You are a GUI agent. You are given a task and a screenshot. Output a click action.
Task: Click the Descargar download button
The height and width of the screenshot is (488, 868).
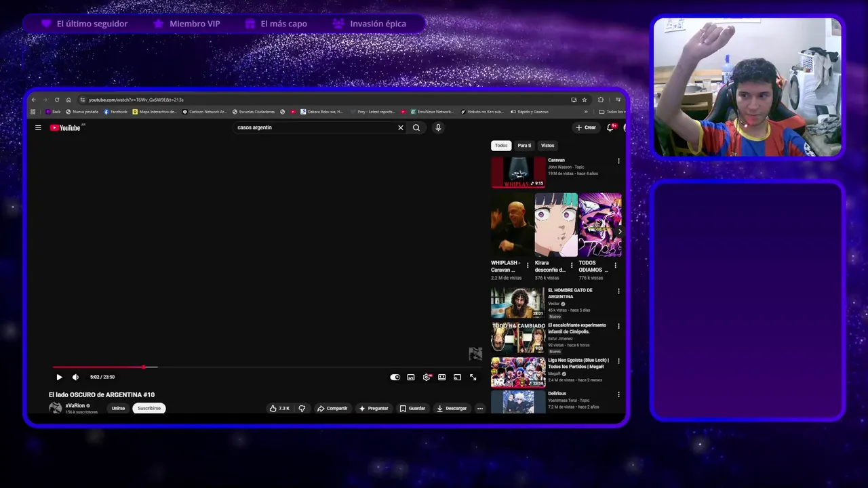pyautogui.click(x=452, y=408)
